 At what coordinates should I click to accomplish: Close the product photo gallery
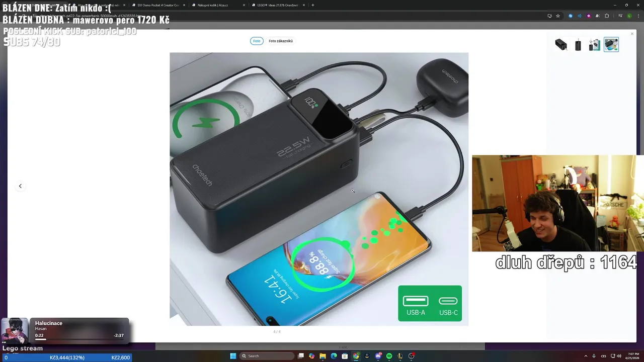pyautogui.click(x=632, y=34)
